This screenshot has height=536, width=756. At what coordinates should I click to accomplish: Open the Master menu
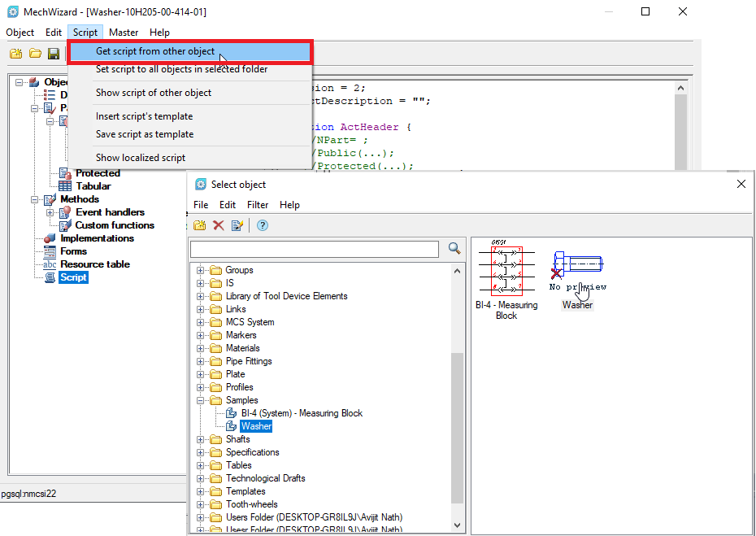tap(124, 33)
